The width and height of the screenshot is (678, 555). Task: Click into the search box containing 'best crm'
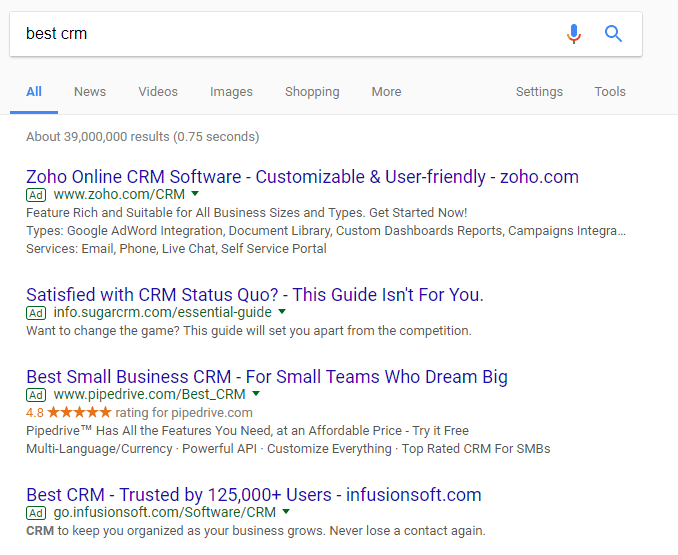pyautogui.click(x=280, y=34)
